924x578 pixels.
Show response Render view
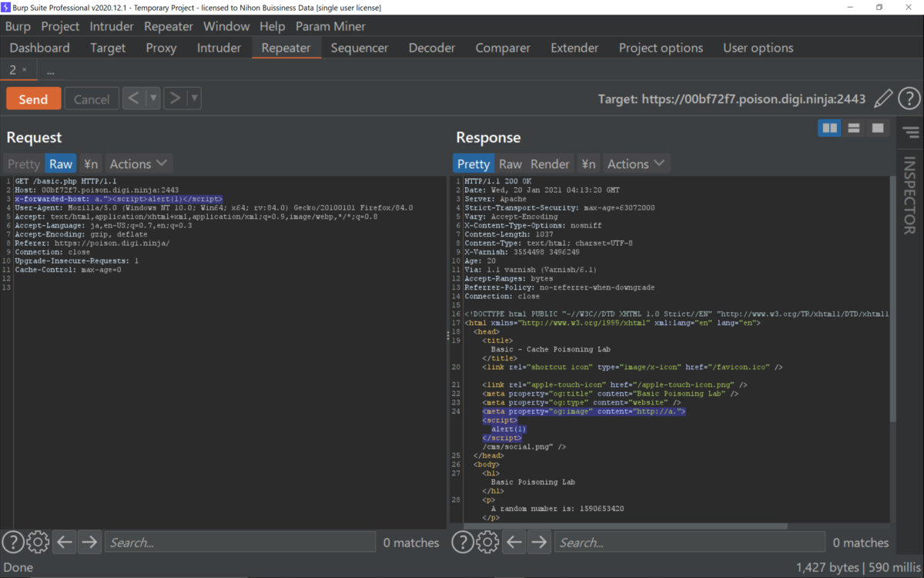(x=550, y=163)
